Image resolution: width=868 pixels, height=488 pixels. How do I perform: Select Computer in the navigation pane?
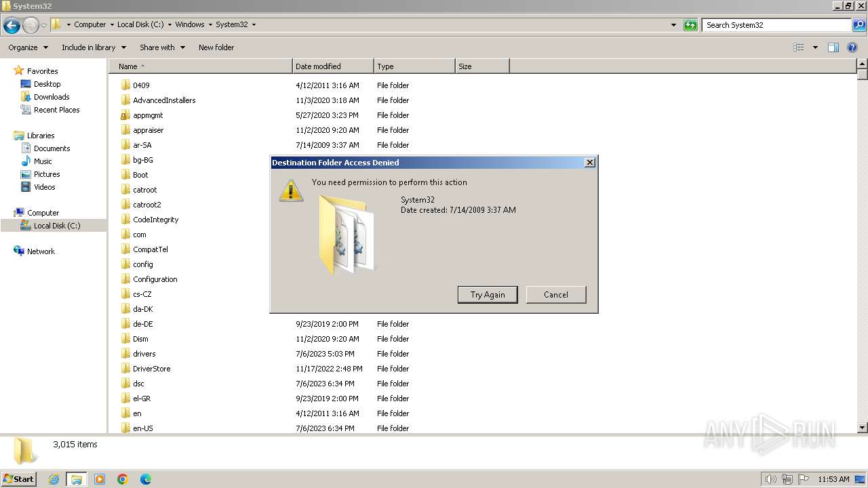[x=43, y=213]
